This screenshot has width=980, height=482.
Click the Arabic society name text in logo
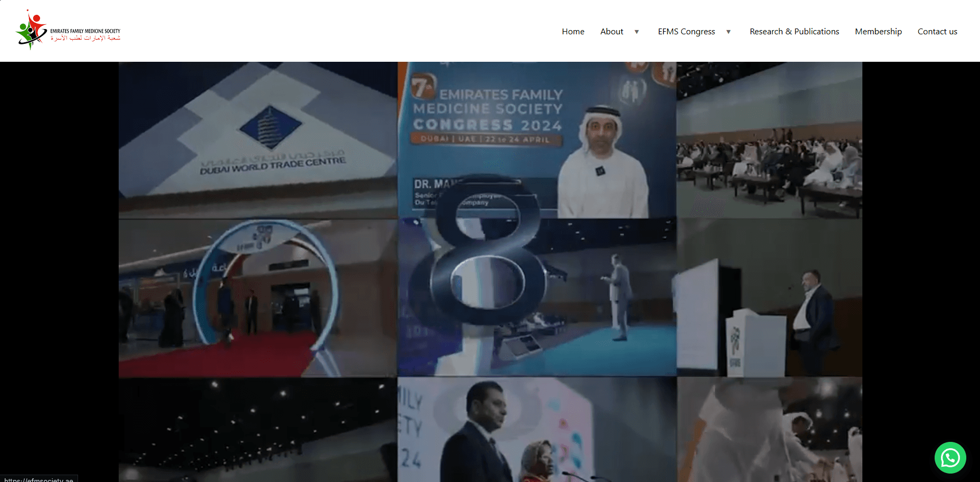click(x=84, y=37)
